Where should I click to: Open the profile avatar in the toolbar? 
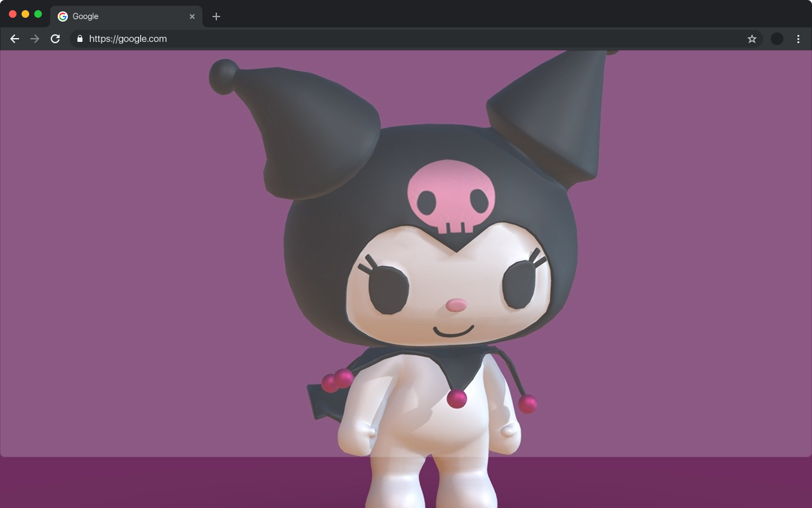point(776,39)
